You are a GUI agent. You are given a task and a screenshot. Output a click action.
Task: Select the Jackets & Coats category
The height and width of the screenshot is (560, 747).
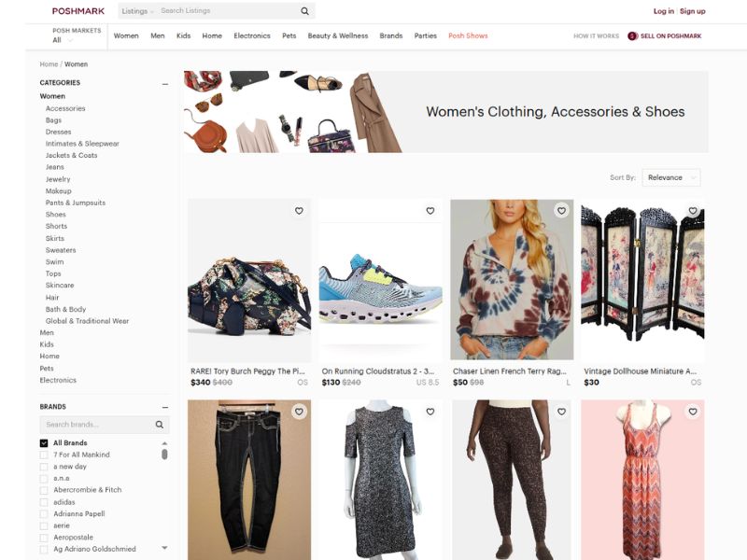pyautogui.click(x=72, y=155)
